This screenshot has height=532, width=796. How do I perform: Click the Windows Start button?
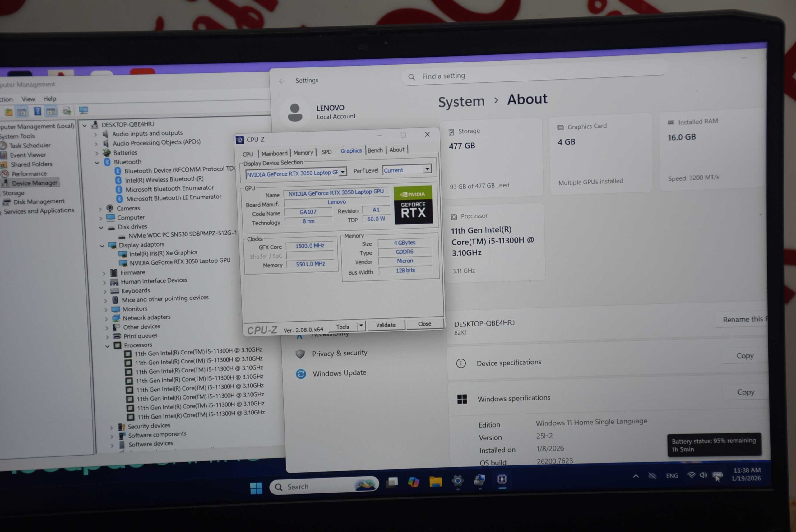(256, 488)
